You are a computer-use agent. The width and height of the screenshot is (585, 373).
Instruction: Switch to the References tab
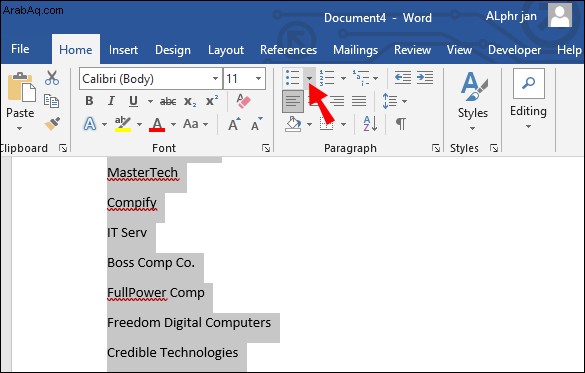click(x=288, y=50)
